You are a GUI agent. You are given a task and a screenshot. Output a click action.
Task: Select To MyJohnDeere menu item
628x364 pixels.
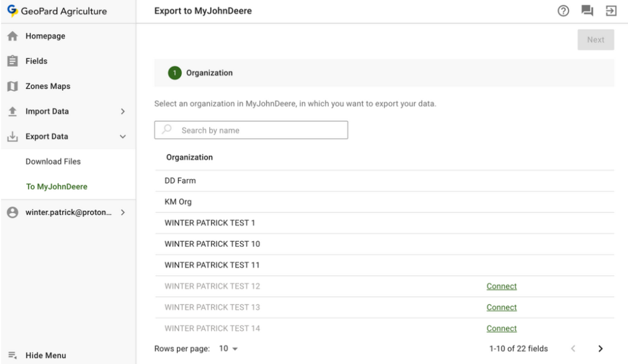pos(56,187)
